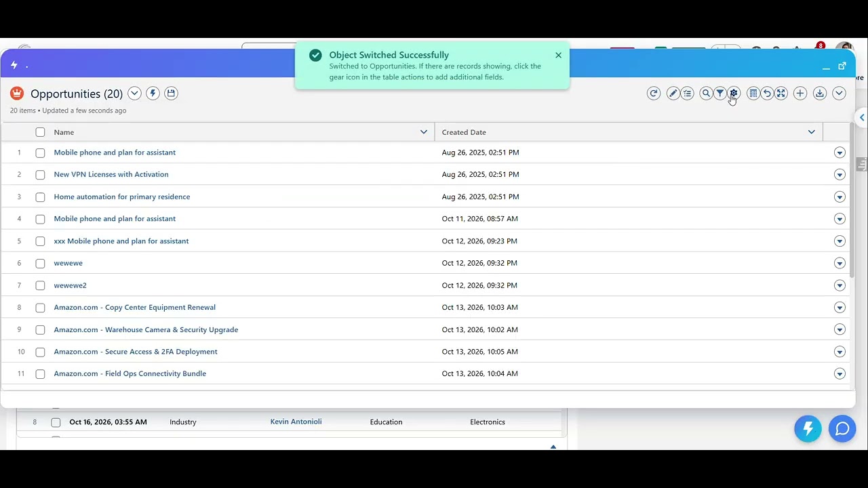Click the download export icon
This screenshot has width=868, height=488.
pos(820,94)
